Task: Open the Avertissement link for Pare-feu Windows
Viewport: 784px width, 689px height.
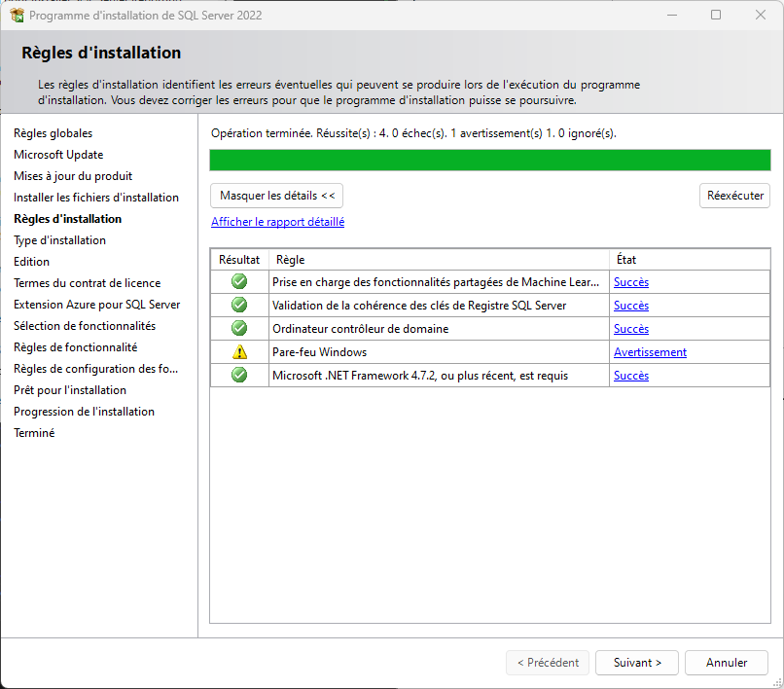Action: [650, 352]
